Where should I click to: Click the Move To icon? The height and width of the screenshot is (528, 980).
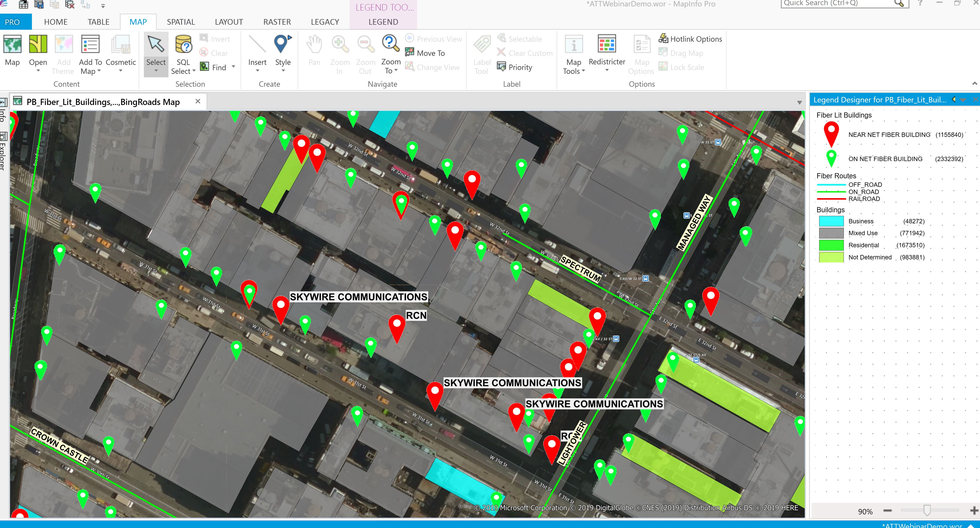pos(409,52)
